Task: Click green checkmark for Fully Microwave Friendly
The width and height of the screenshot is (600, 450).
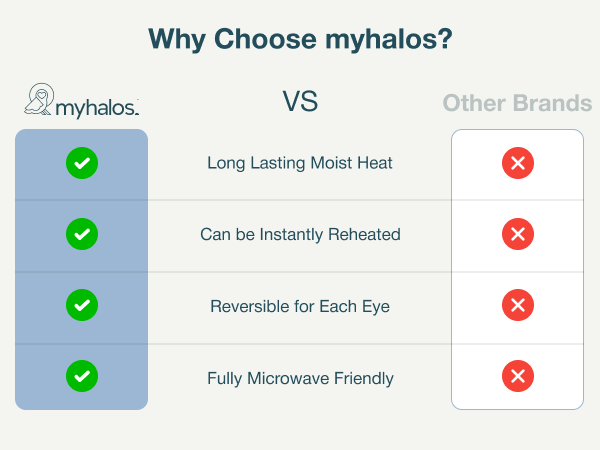Action: pyautogui.click(x=82, y=376)
